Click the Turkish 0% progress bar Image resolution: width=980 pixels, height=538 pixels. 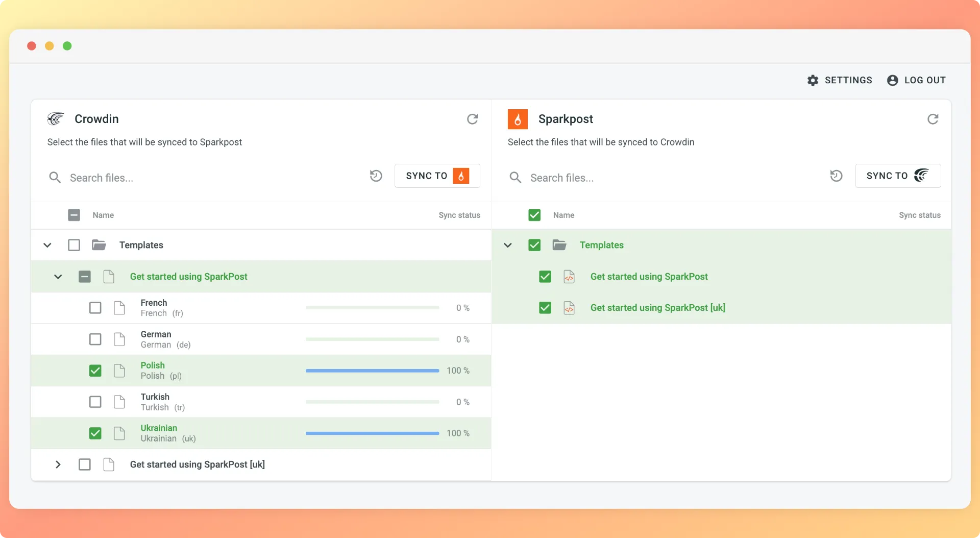click(x=373, y=402)
